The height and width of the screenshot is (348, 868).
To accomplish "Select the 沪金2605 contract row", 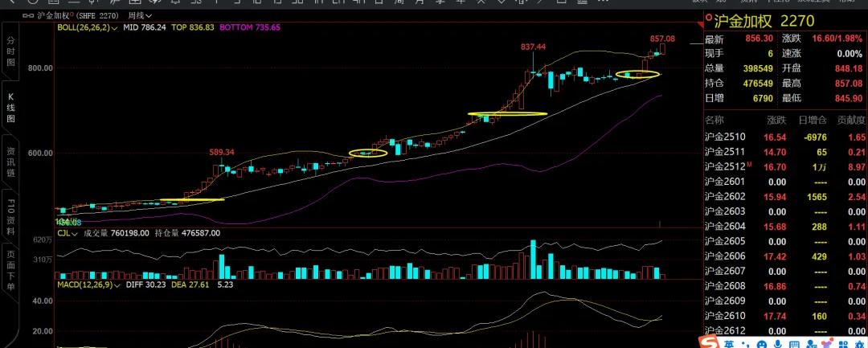I will [x=786, y=241].
